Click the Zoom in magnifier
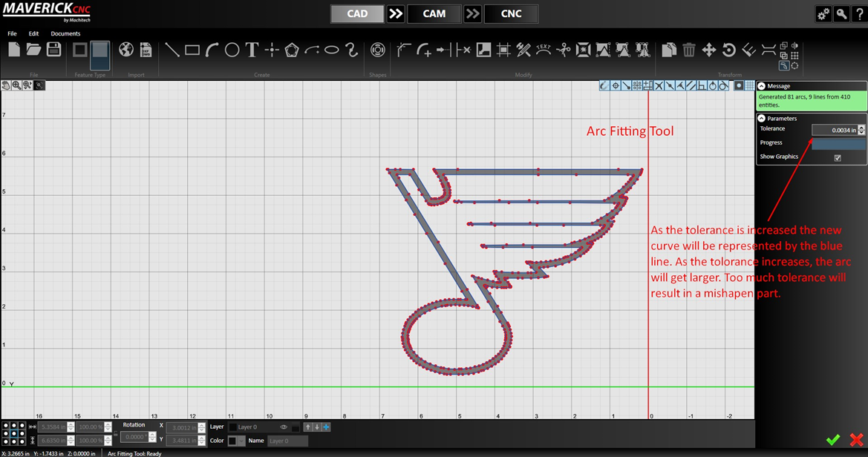The image size is (868, 457). coord(16,85)
